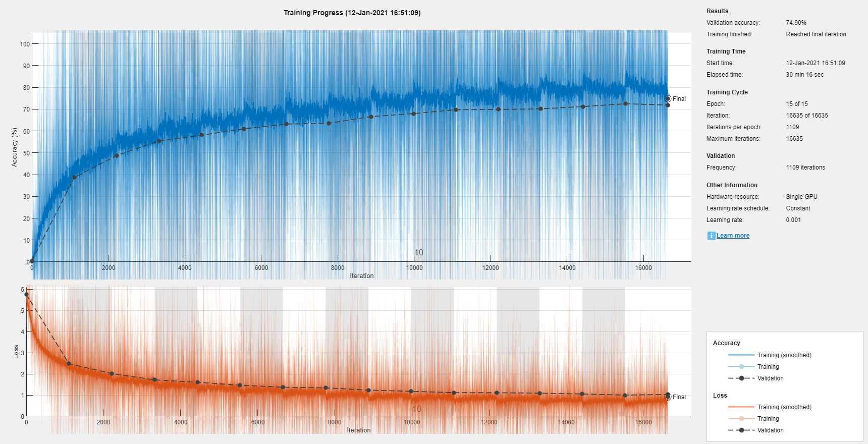This screenshot has height=444, width=868.
Task: Select the Iteration value "16635 of 16635"
Action: tap(807, 116)
